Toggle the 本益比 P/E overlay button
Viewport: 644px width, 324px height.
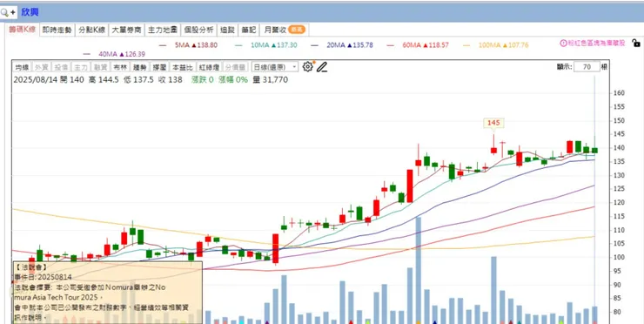(x=183, y=67)
